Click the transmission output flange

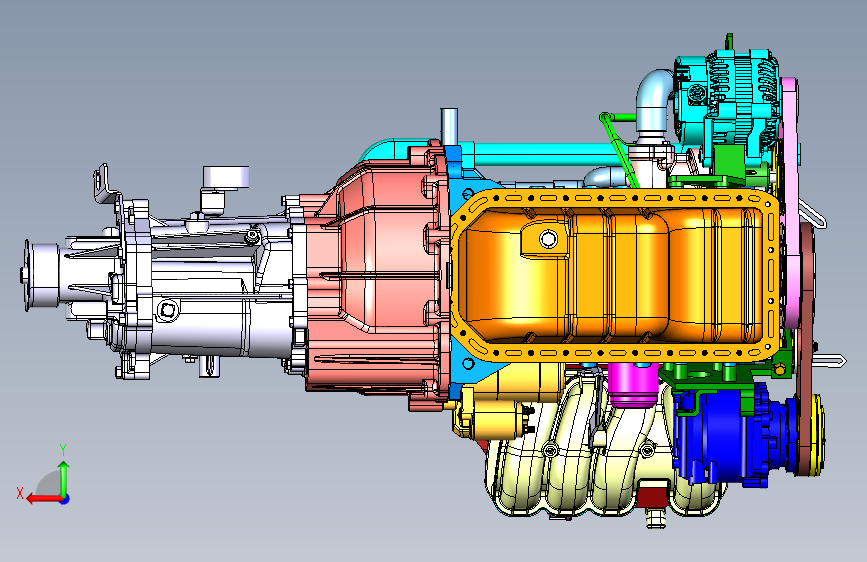(40, 275)
